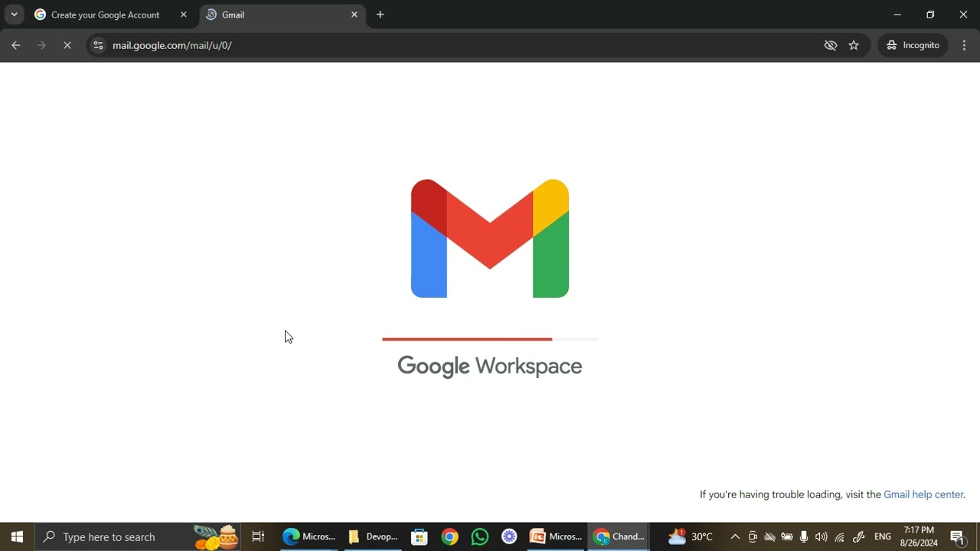Open third-party cookies blocked eye icon
The height and width of the screenshot is (551, 980).
click(x=831, y=45)
